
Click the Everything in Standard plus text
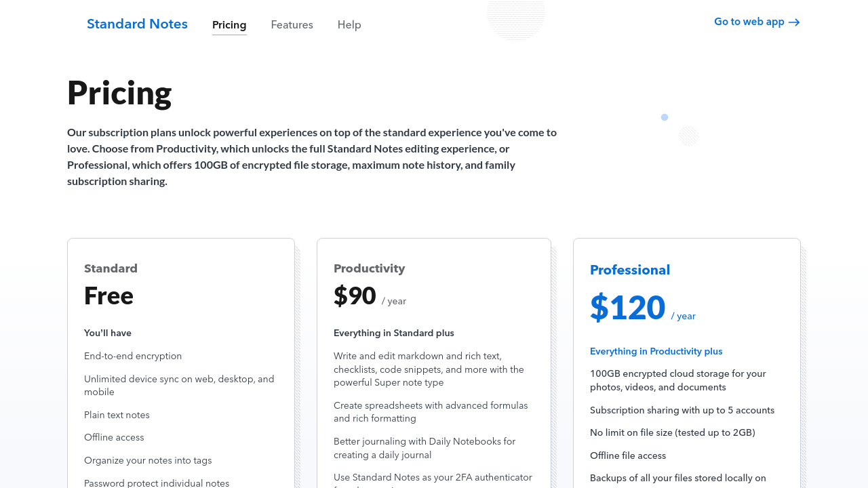(393, 333)
